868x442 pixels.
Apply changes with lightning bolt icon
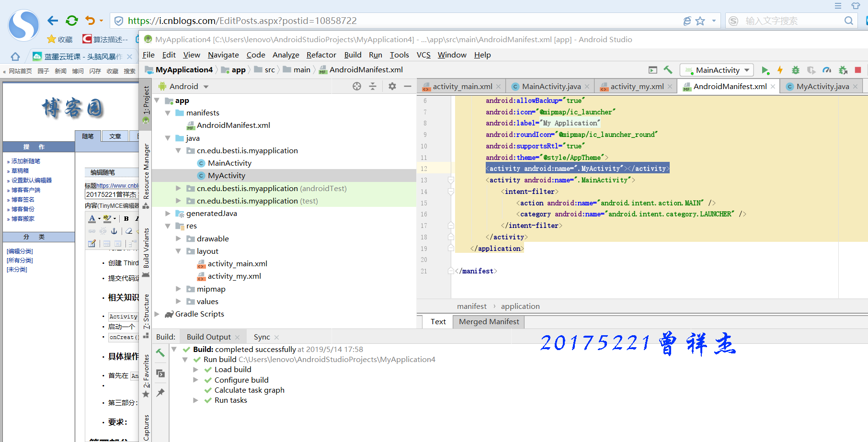[780, 70]
